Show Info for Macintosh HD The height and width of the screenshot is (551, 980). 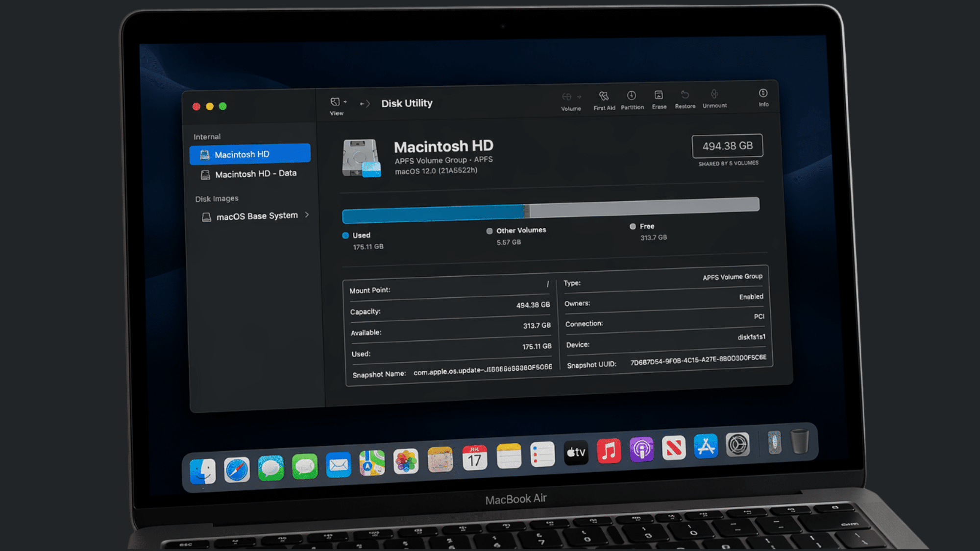tap(763, 97)
